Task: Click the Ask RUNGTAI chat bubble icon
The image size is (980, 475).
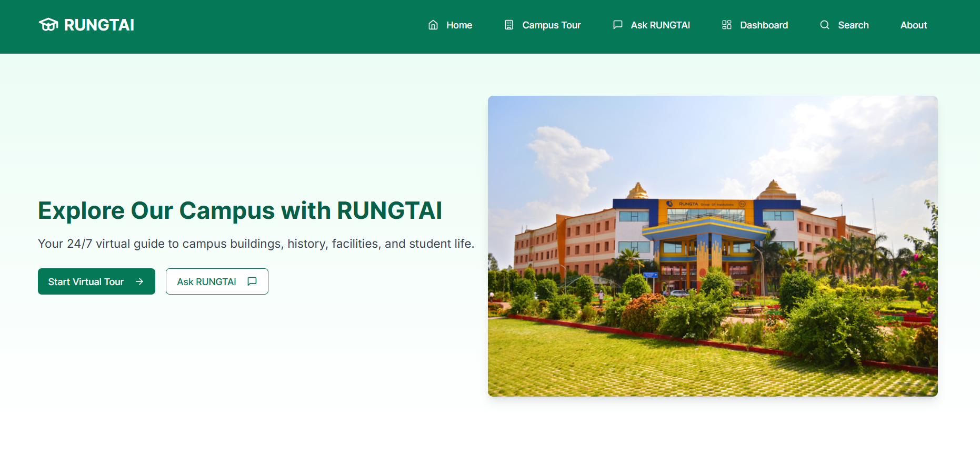Action: (617, 24)
